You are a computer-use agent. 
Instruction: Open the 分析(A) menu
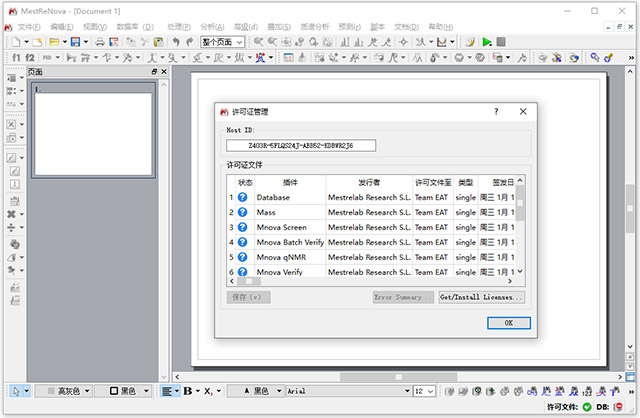point(212,27)
